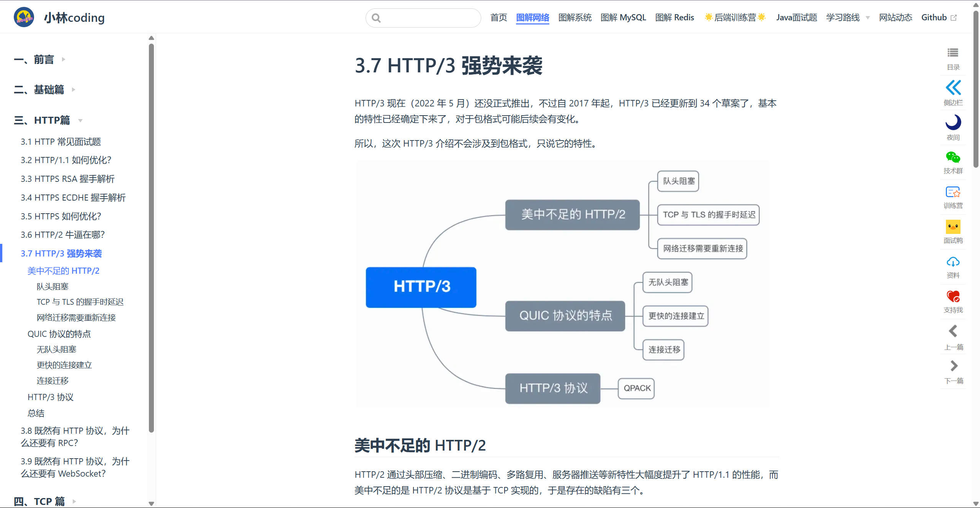Open the 训练营 icon in right panel
The width and height of the screenshot is (980, 508).
[953, 192]
